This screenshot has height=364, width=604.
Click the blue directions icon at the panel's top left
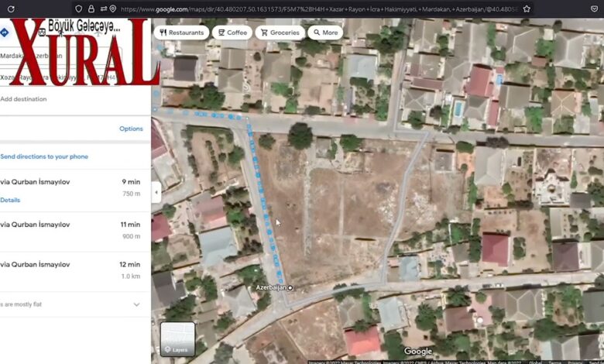(x=4, y=33)
